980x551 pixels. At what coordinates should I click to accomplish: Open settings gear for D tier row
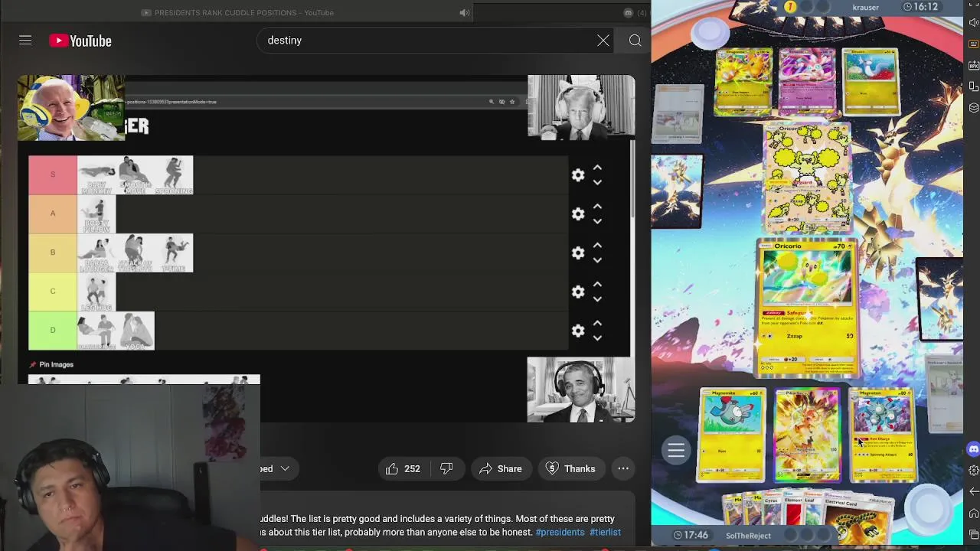[x=578, y=331]
